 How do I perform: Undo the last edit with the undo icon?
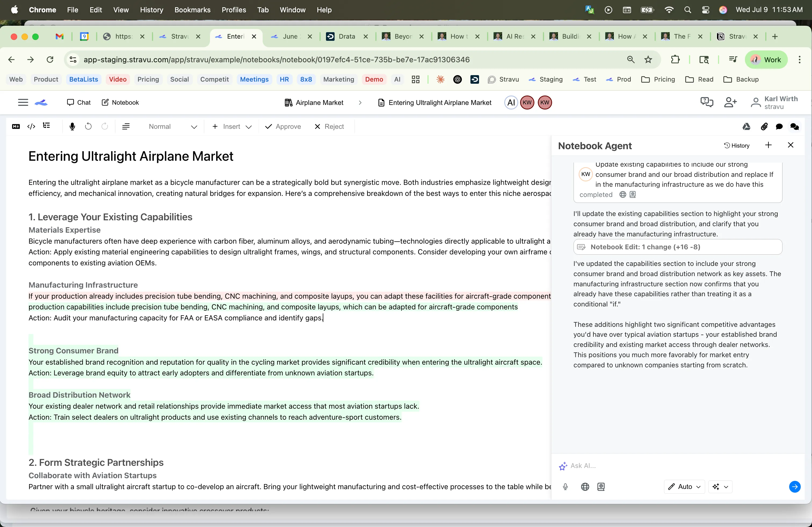click(88, 126)
